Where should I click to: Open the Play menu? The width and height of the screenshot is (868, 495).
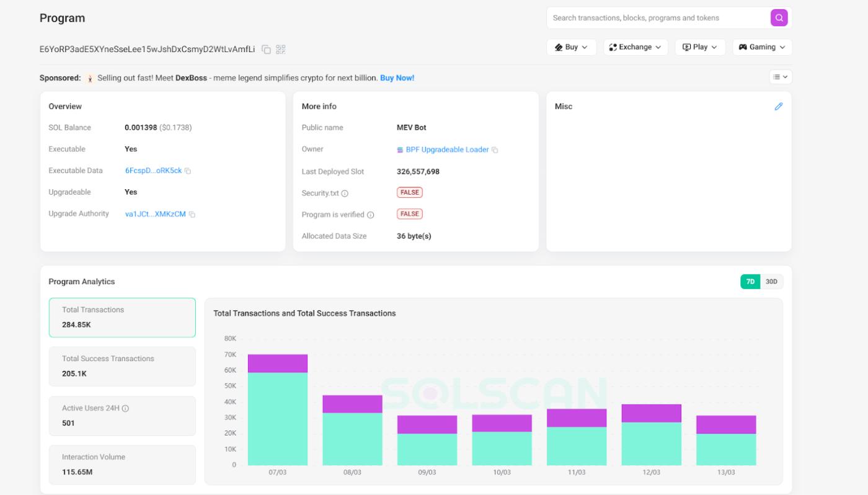(x=699, y=47)
